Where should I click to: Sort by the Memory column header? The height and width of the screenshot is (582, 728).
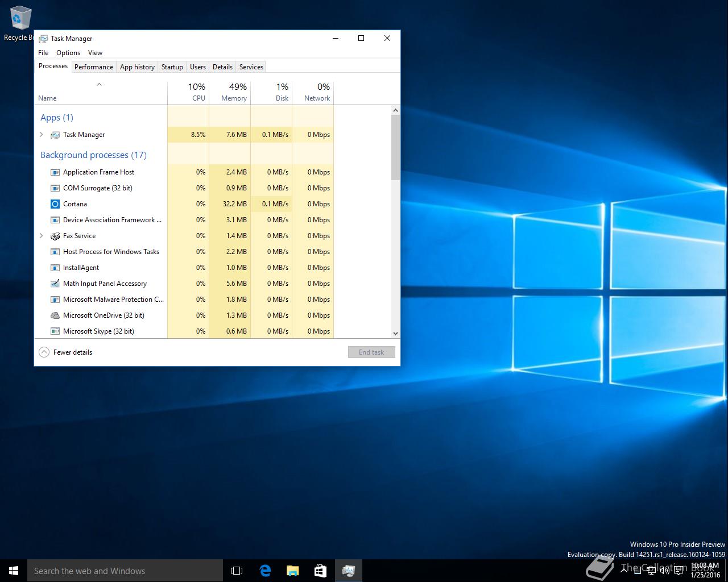coord(230,93)
